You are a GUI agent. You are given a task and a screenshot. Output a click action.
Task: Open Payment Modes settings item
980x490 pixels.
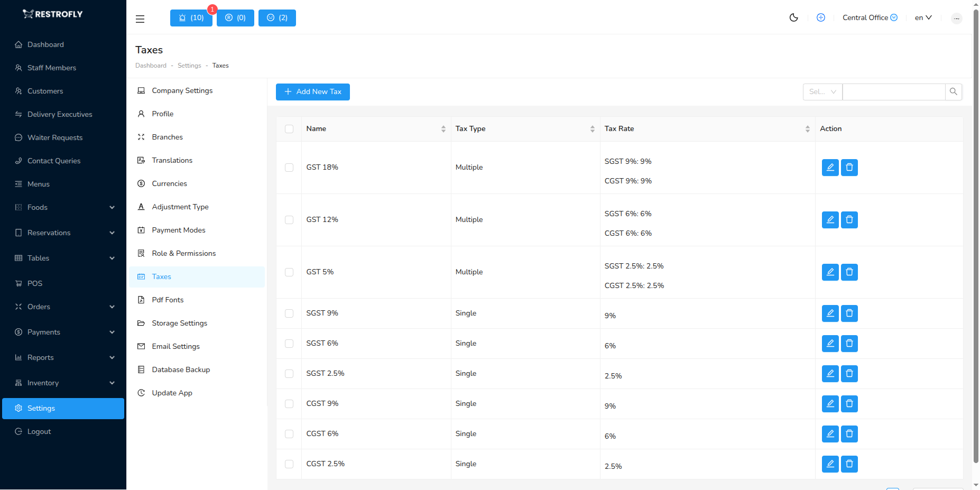click(178, 230)
